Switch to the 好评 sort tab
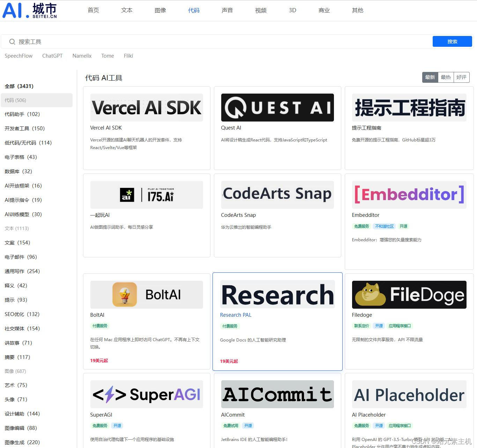This screenshot has height=448, width=477. click(461, 77)
